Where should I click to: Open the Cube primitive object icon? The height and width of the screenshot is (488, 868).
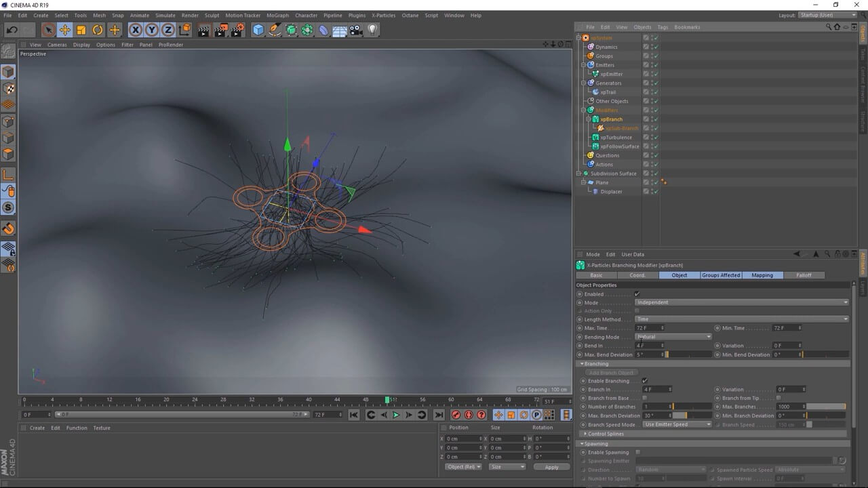tap(258, 30)
